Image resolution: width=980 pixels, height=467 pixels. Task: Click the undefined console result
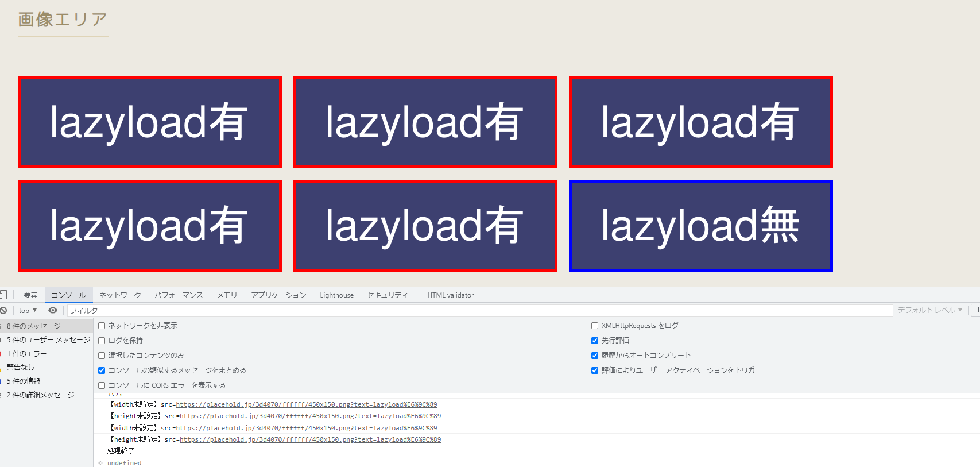124,463
